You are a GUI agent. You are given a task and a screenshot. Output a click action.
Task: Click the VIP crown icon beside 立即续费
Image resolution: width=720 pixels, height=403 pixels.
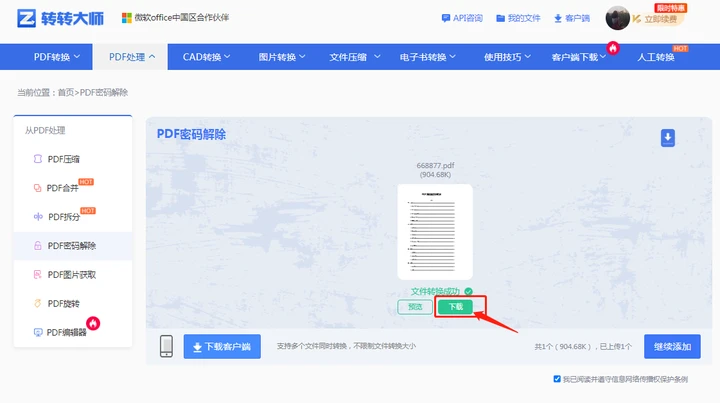(x=636, y=19)
